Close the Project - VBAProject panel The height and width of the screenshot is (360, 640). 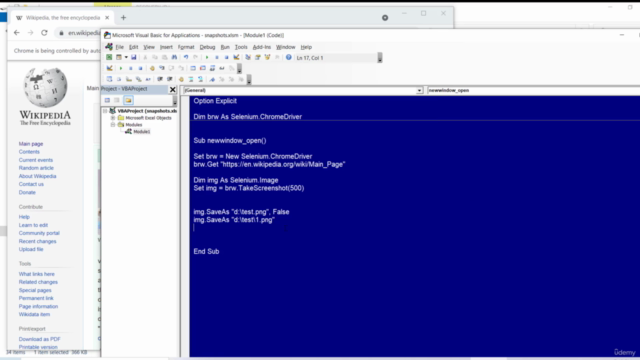[173, 89]
